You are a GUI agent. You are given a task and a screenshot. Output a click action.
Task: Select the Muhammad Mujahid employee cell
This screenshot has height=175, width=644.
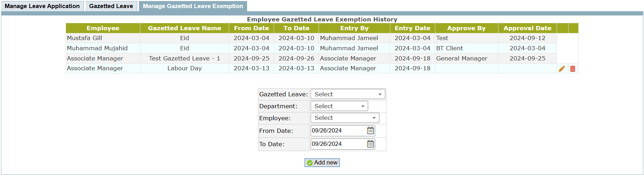(x=97, y=48)
